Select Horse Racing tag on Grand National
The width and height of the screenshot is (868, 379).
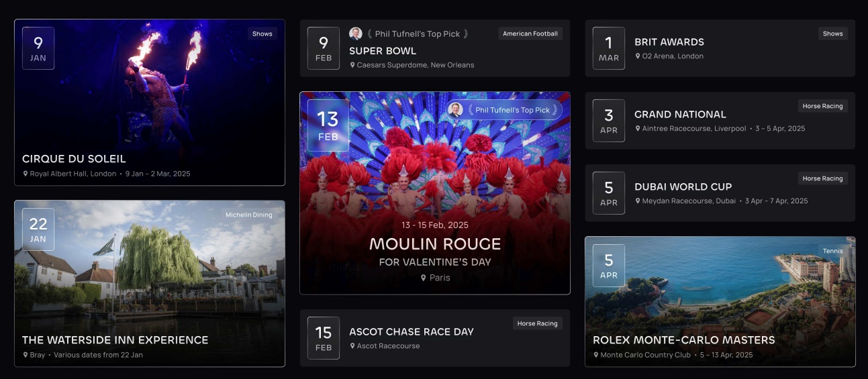822,106
